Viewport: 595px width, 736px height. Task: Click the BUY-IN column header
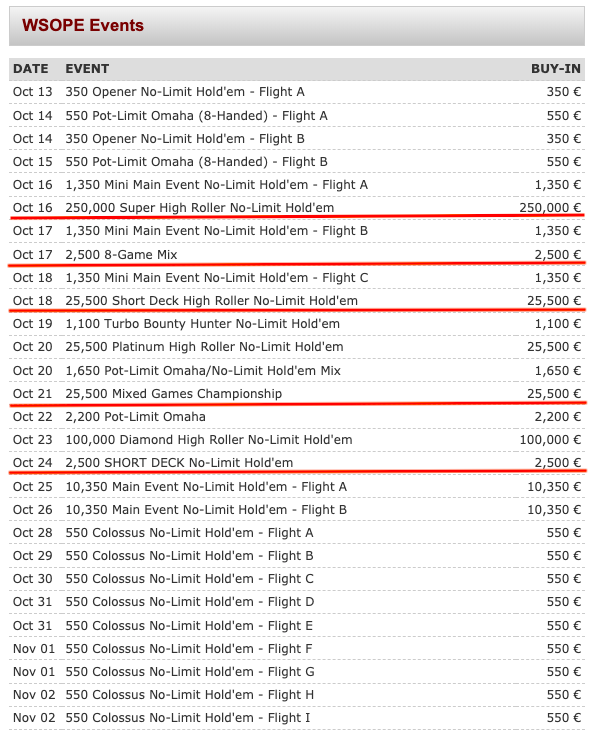[x=556, y=69]
